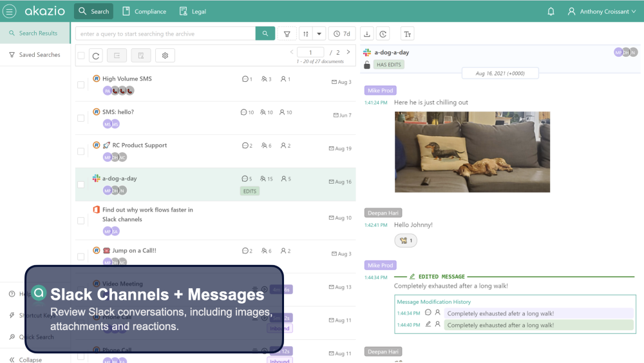Image resolution: width=644 pixels, height=363 pixels.
Task: Click the page number field
Action: click(x=310, y=52)
